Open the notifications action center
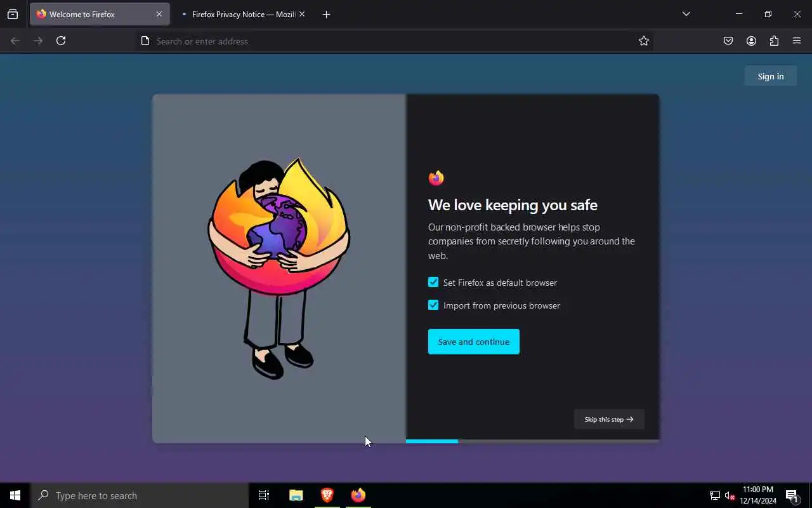 792,495
